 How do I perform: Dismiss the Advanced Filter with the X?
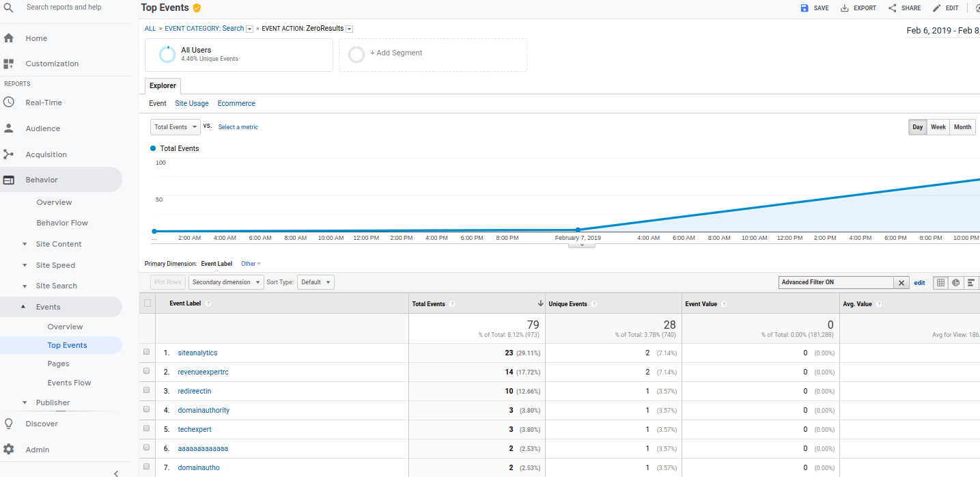901,282
